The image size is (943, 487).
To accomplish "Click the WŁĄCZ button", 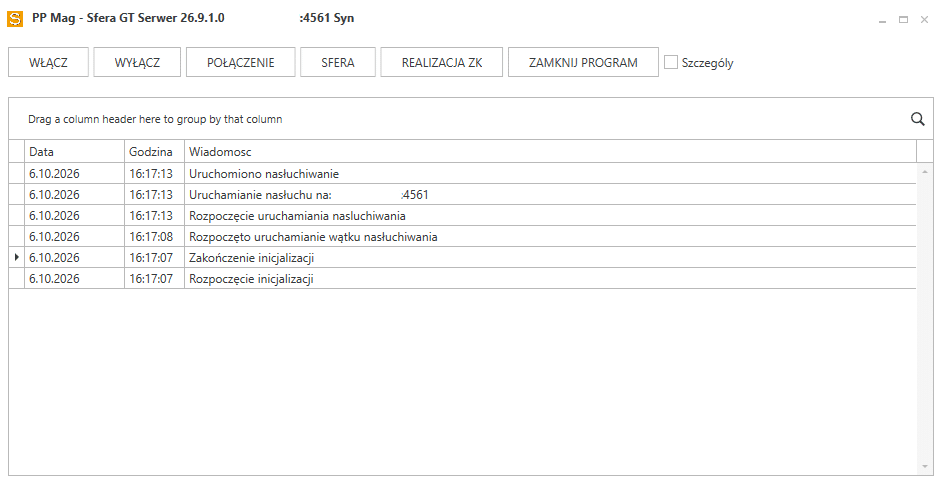I will [x=48, y=63].
